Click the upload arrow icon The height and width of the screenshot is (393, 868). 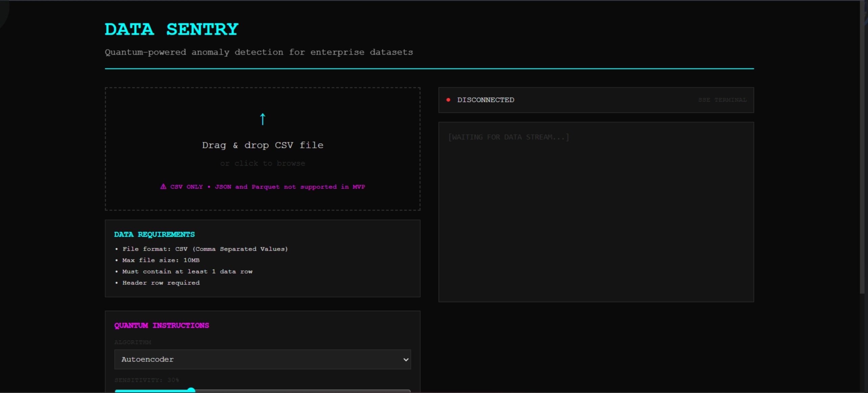coord(263,119)
